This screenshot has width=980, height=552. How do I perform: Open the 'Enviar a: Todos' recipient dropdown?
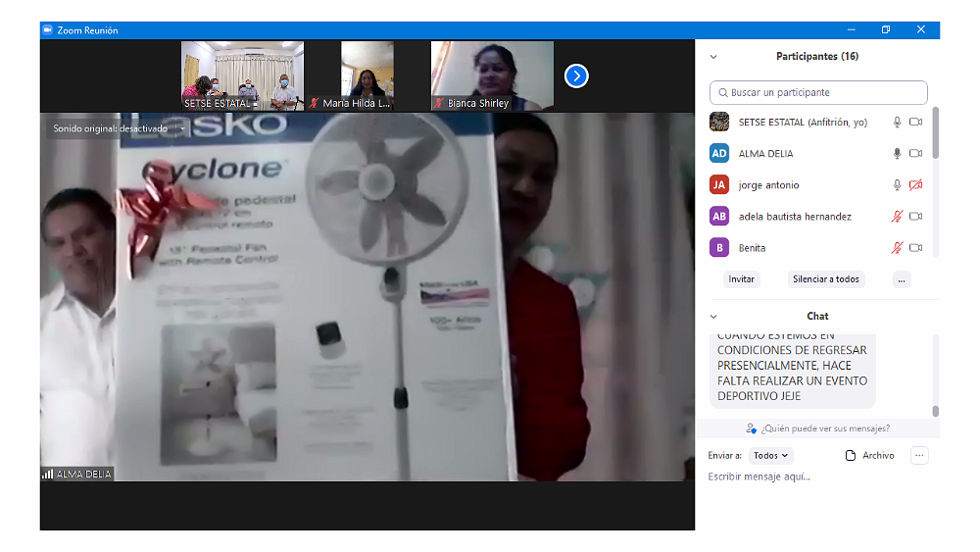pyautogui.click(x=770, y=455)
